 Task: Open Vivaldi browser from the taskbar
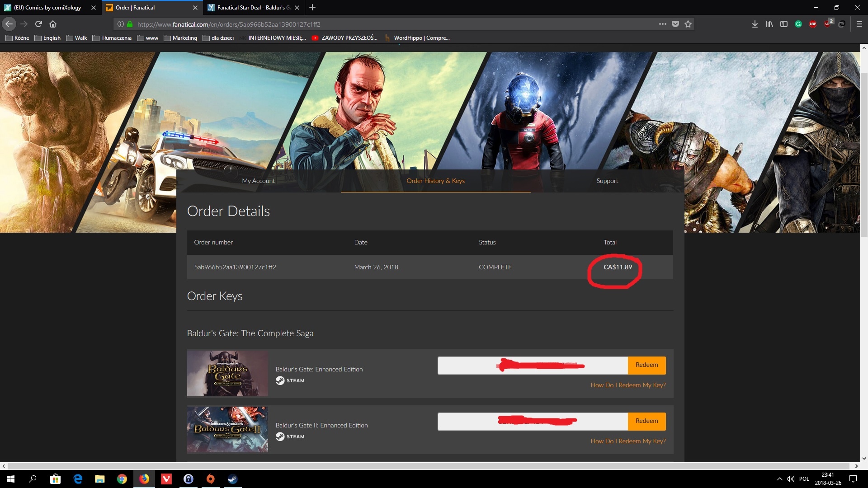point(166,479)
